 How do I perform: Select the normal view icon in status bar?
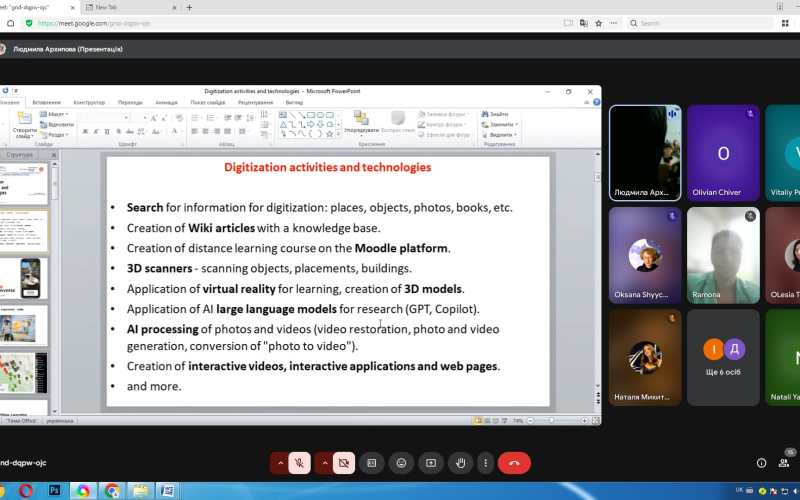point(478,421)
